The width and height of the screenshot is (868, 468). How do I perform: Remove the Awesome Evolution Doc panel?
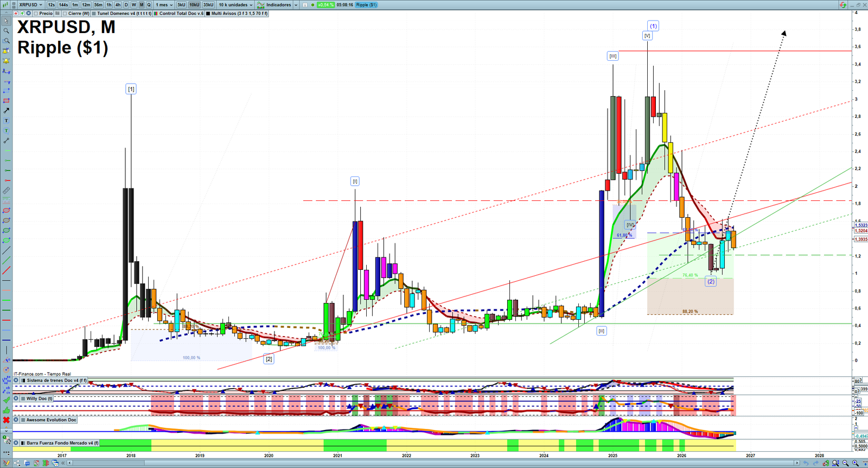coord(16,420)
